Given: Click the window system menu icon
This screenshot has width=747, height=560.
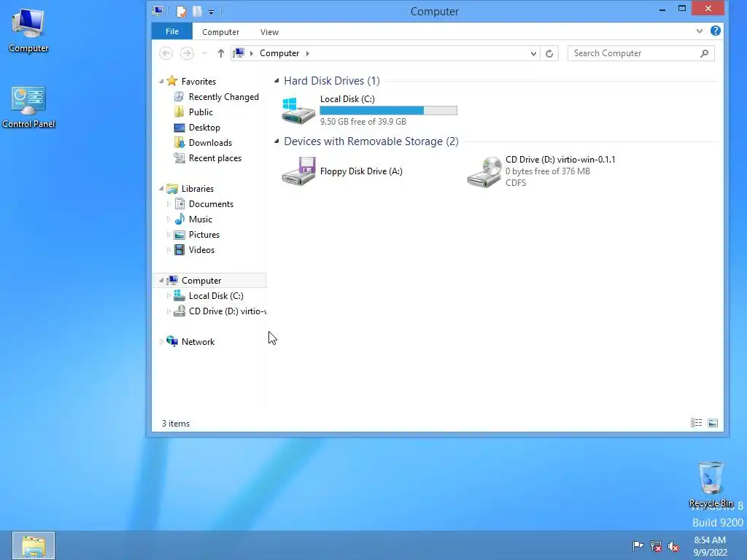Looking at the screenshot, I should click(x=158, y=10).
